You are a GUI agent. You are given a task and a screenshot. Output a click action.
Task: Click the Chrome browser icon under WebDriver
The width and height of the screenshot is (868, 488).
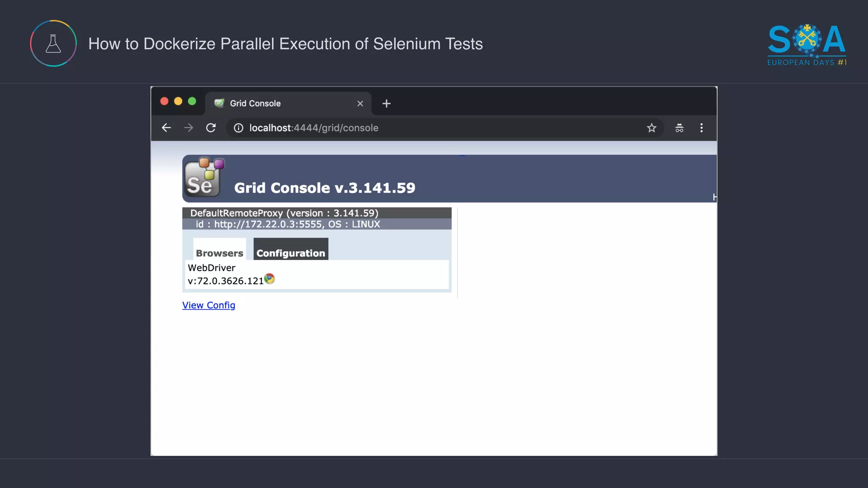click(x=270, y=279)
